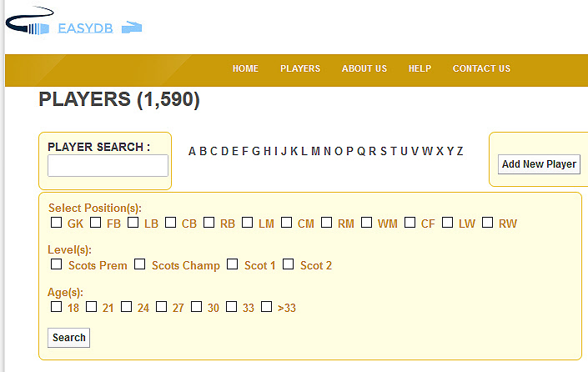Select the RW position checkbox
Image resolution: width=588 pixels, height=372 pixels.
tap(488, 223)
